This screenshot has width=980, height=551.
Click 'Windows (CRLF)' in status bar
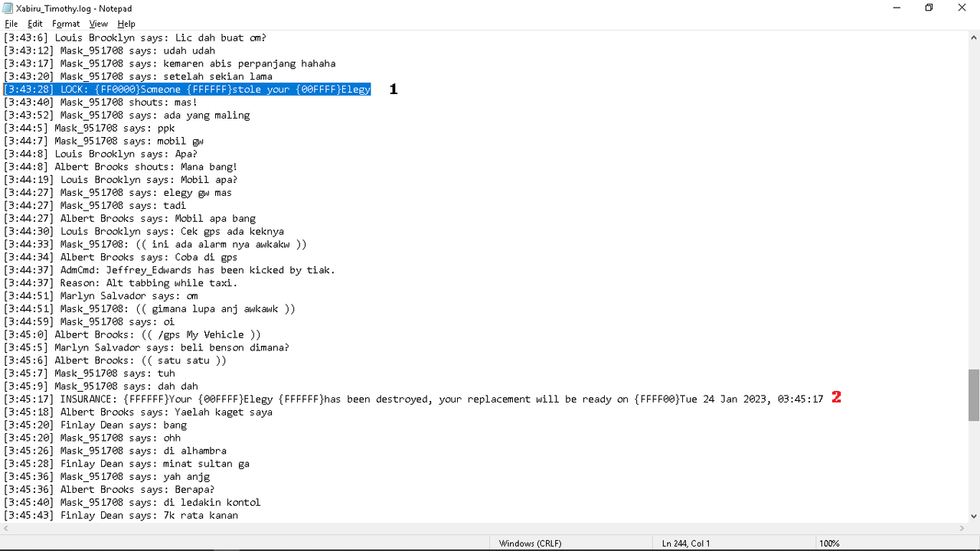pyautogui.click(x=530, y=543)
